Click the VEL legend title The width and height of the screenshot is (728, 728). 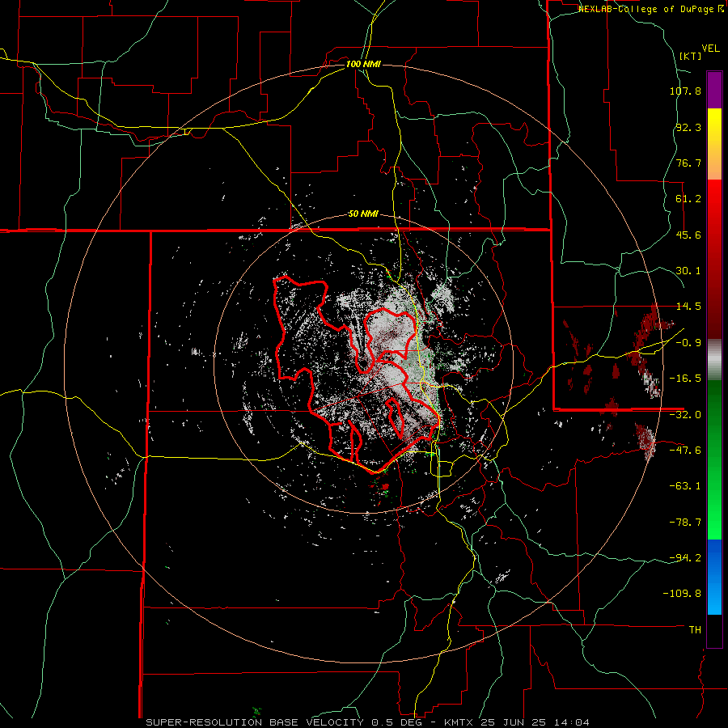coord(710,49)
